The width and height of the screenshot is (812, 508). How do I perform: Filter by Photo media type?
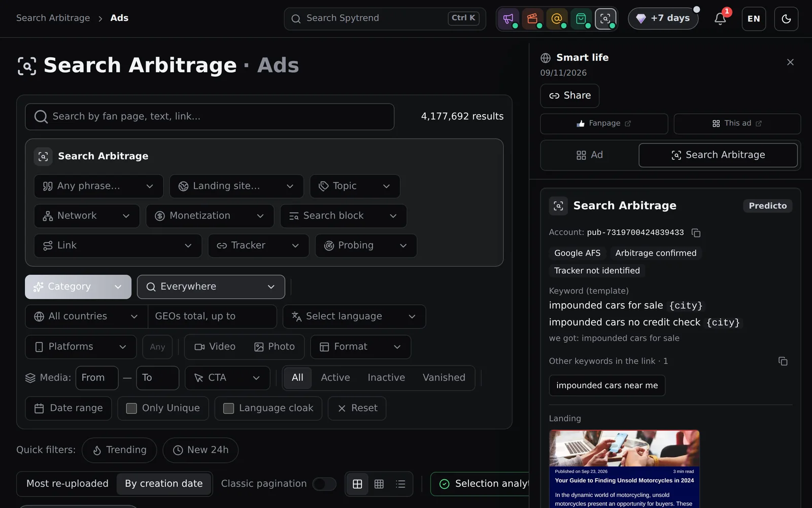click(x=275, y=346)
